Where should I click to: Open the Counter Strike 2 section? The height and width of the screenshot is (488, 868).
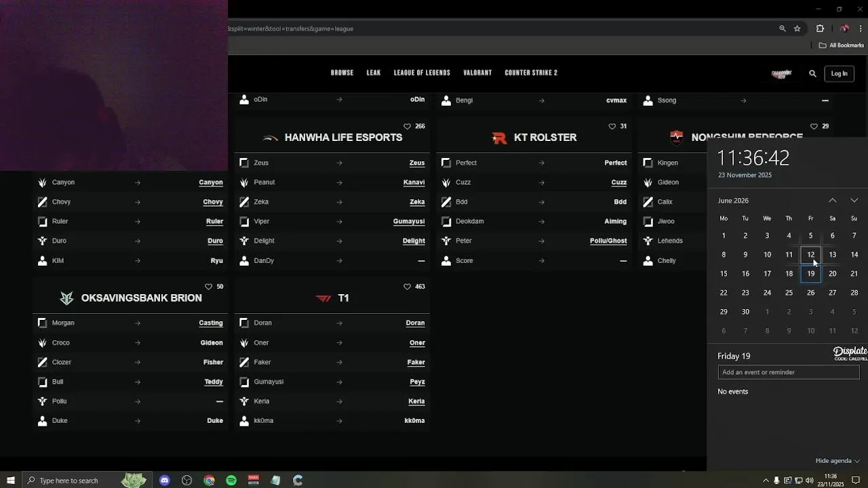point(531,73)
